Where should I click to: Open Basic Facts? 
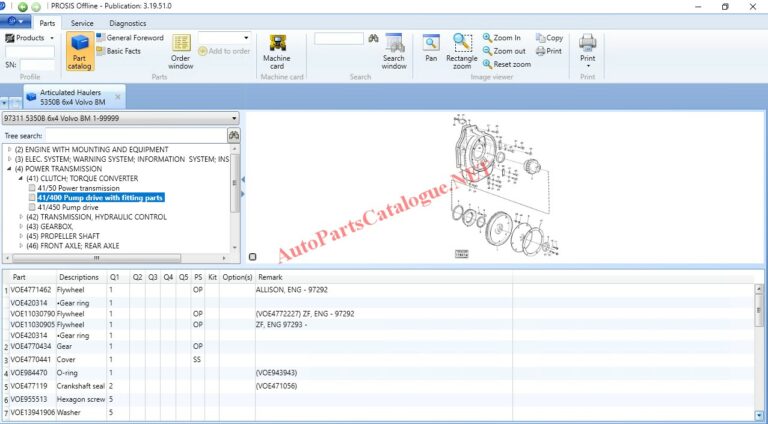click(119, 51)
